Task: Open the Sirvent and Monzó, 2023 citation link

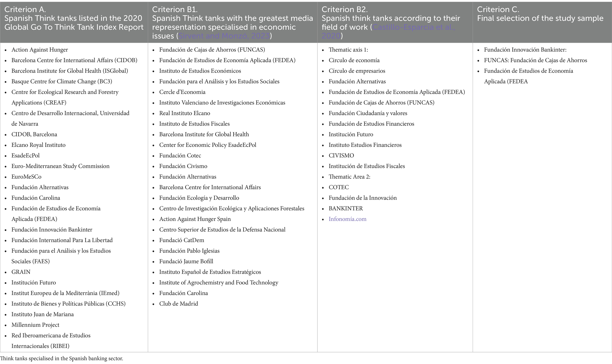Action: click(224, 36)
